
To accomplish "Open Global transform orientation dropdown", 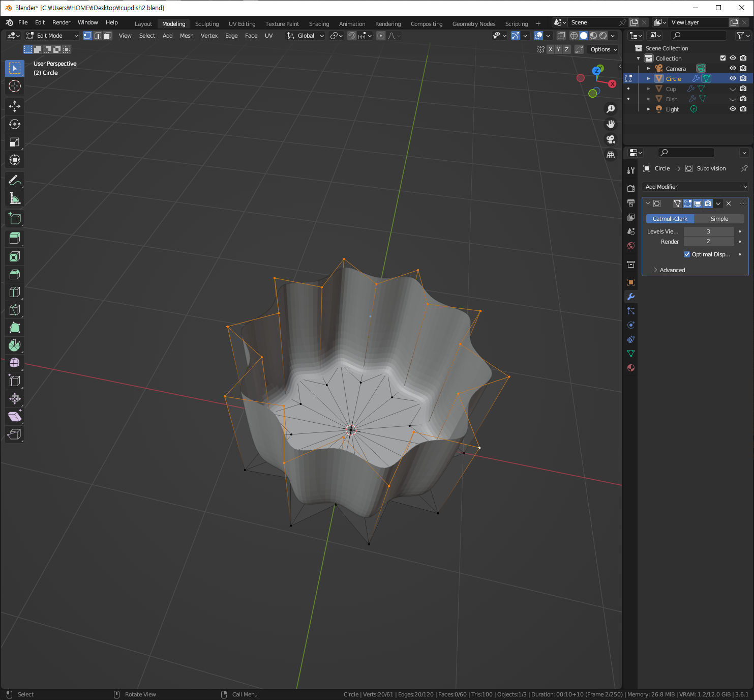I will click(305, 36).
